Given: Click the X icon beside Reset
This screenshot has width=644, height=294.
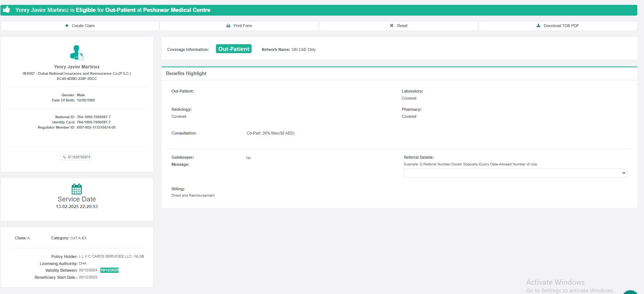Looking at the screenshot, I should click(391, 26).
